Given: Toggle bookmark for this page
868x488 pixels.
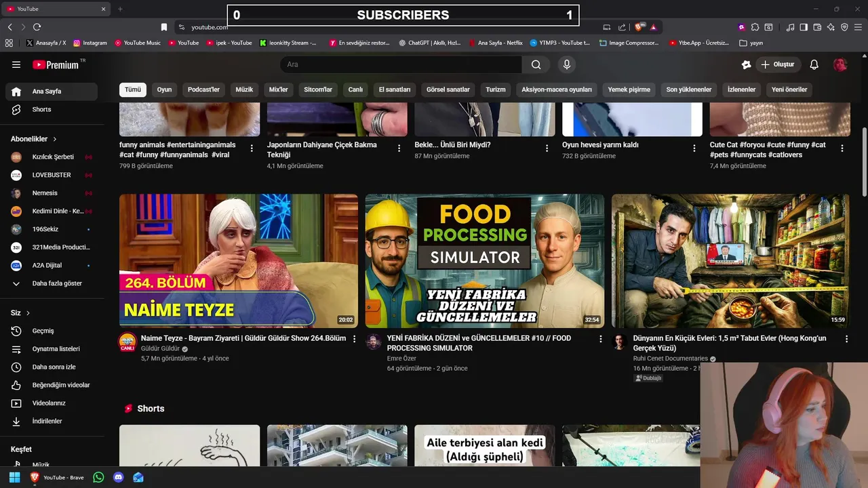Looking at the screenshot, I should click(x=164, y=27).
